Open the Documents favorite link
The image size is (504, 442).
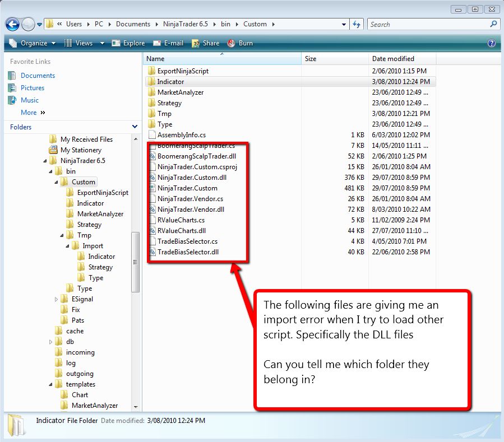[x=38, y=76]
